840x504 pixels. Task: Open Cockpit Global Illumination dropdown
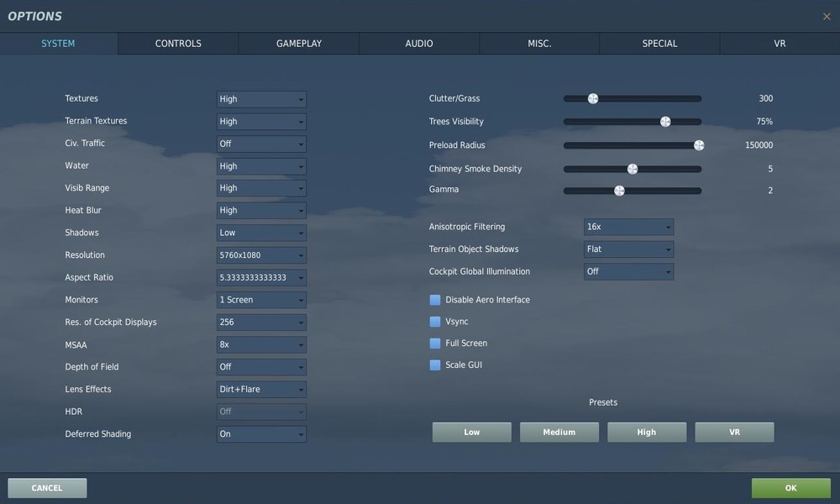[628, 271]
